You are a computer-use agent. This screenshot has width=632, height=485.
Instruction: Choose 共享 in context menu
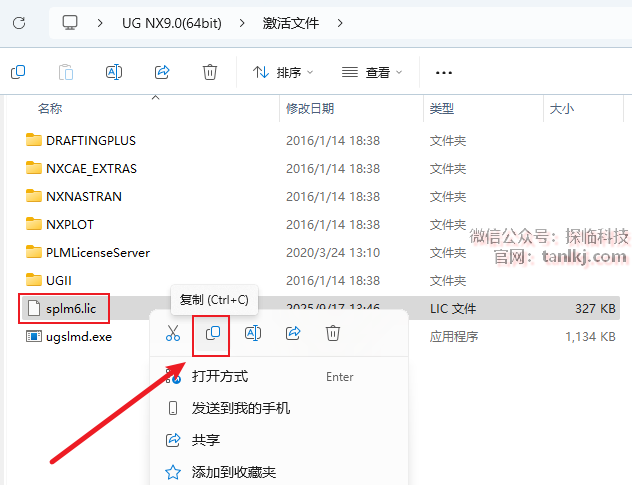tap(279, 440)
